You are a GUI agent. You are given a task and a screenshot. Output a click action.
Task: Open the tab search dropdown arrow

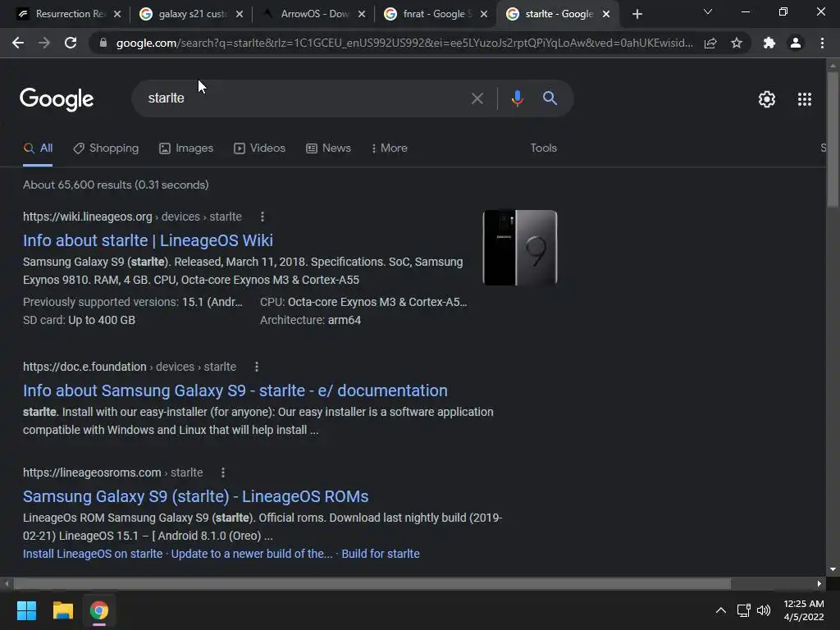[x=708, y=11]
